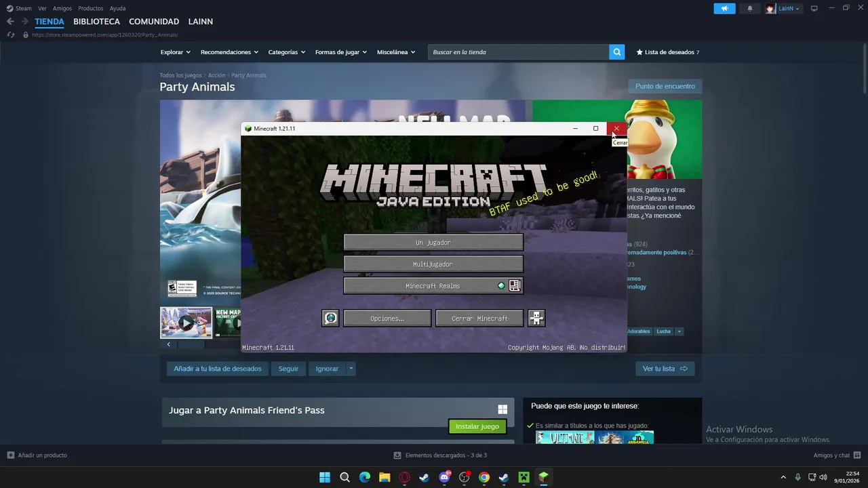
Task: Click the Añadir un producto plus icon
Action: click(x=10, y=455)
